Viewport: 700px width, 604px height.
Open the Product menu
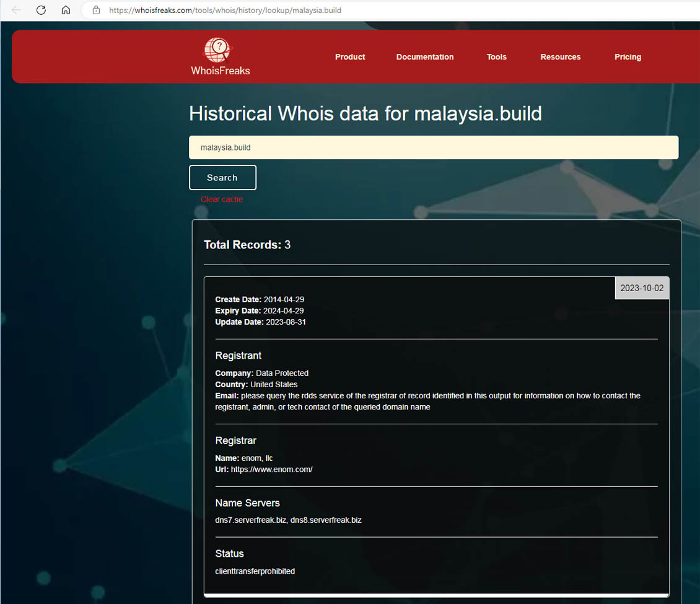point(350,57)
